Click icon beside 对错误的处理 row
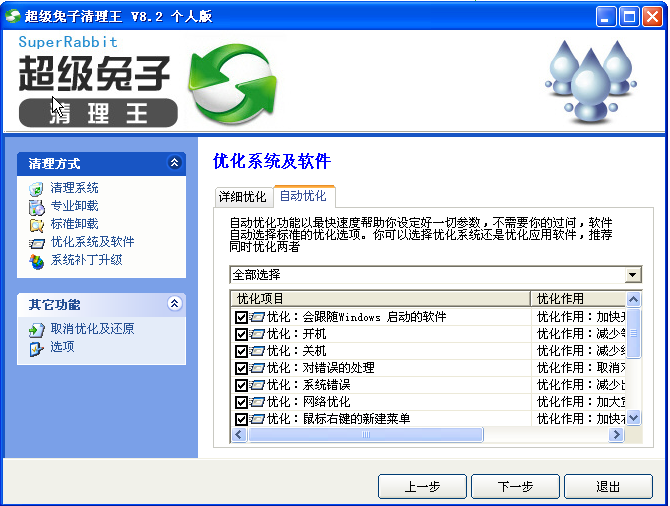Viewport: 670px width, 506px height. point(257,368)
